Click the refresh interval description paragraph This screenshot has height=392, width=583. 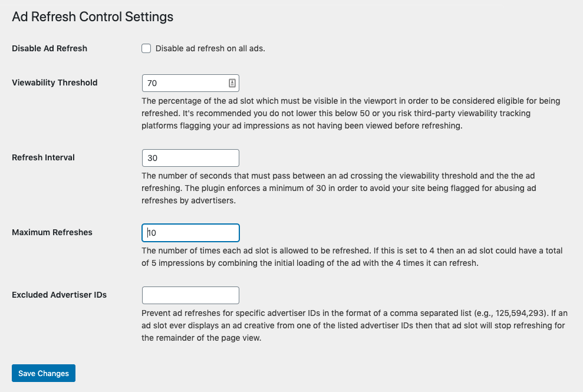point(339,188)
